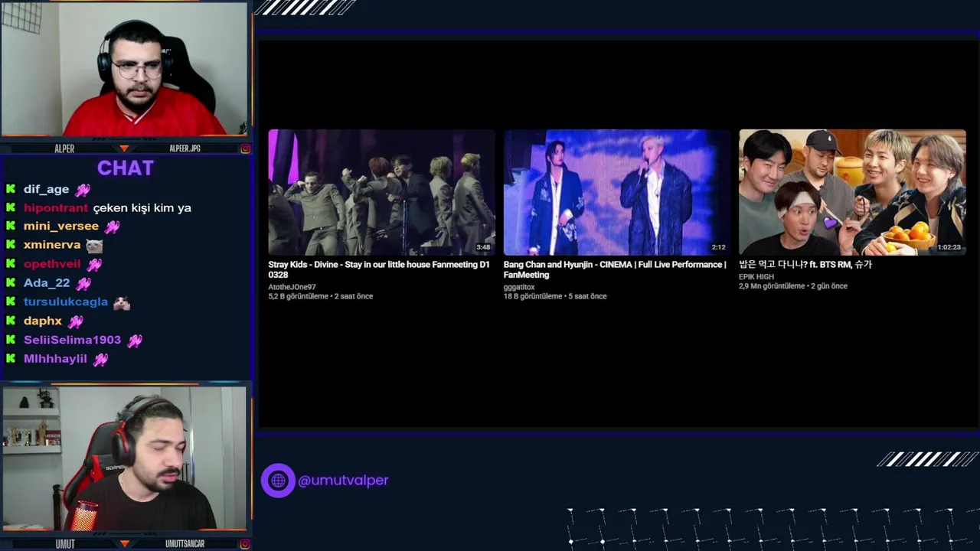Click the purple emote after Ada_22
This screenshot has height=551, width=980.
pos(83,284)
